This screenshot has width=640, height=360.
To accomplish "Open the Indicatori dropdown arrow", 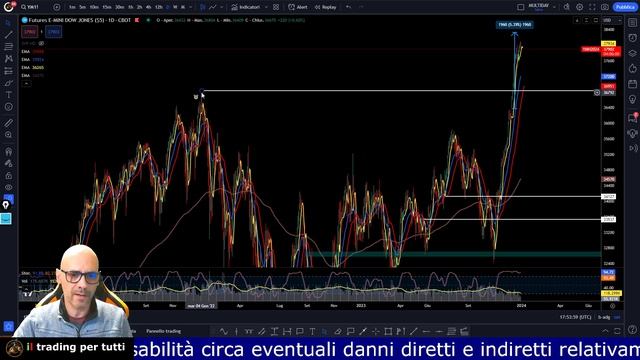I will (x=266, y=7).
